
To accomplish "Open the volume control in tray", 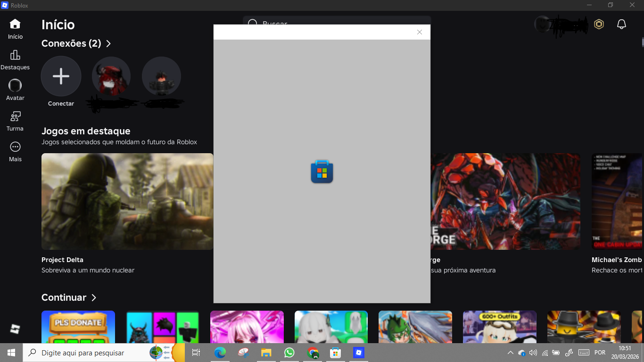I will [533, 353].
